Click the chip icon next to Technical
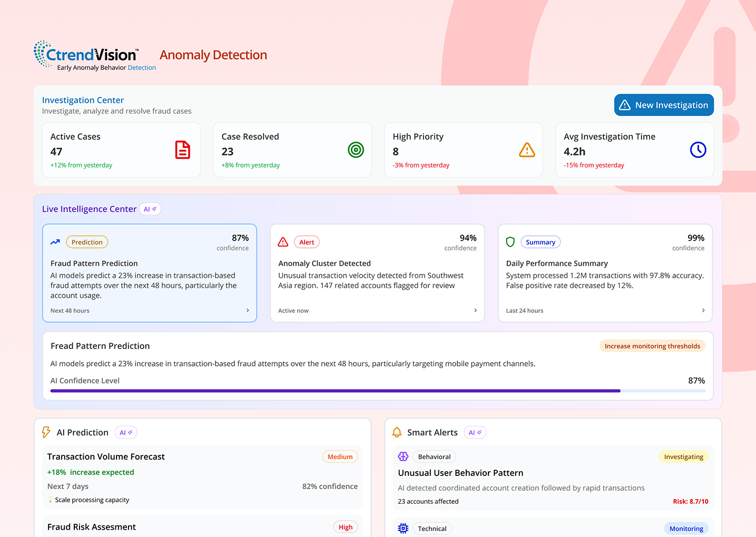Image resolution: width=756 pixels, height=537 pixels. pos(403,528)
